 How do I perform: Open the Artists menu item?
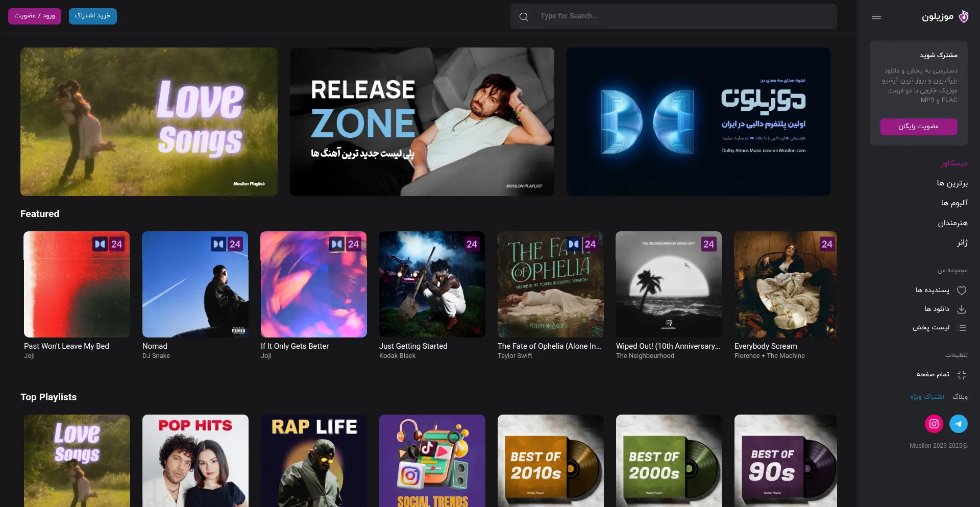[952, 223]
